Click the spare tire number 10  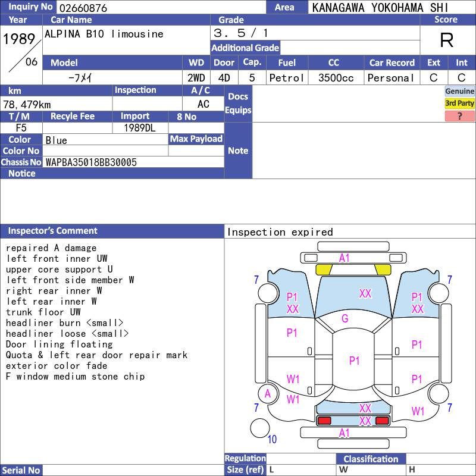(272, 439)
